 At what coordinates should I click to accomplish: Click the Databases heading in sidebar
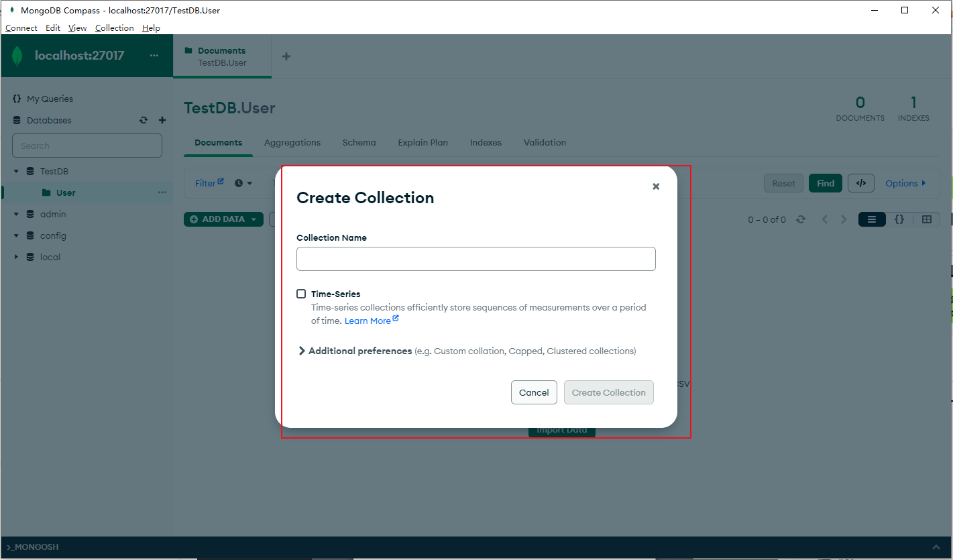point(49,121)
